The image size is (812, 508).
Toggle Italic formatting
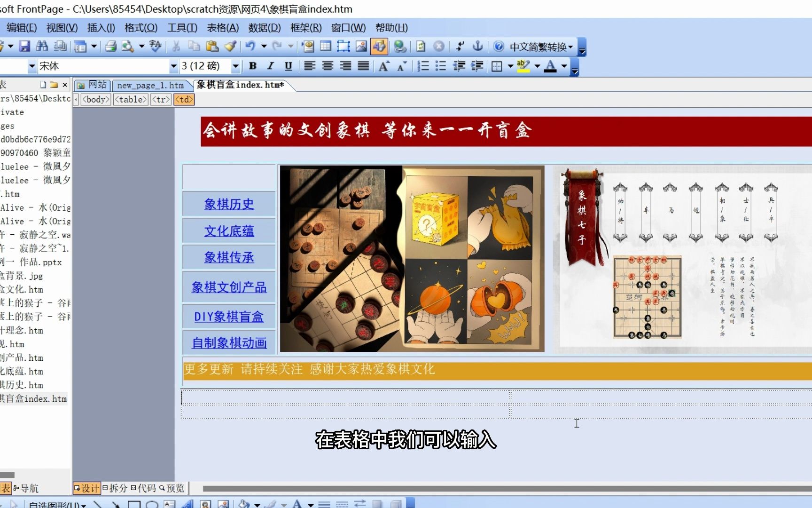[x=270, y=66]
